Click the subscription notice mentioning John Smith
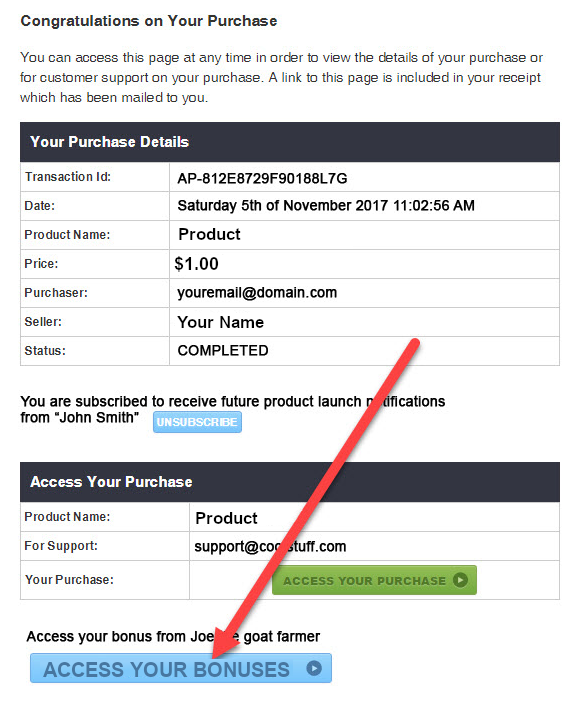Screen dimensions: 588x706 [x=232, y=409]
